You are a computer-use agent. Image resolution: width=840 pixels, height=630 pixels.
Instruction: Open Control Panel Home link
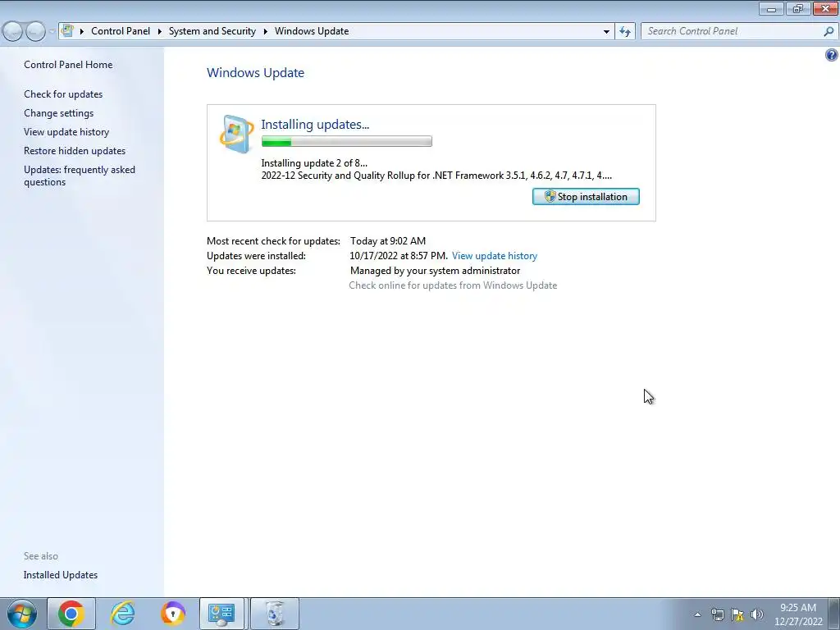click(x=68, y=65)
